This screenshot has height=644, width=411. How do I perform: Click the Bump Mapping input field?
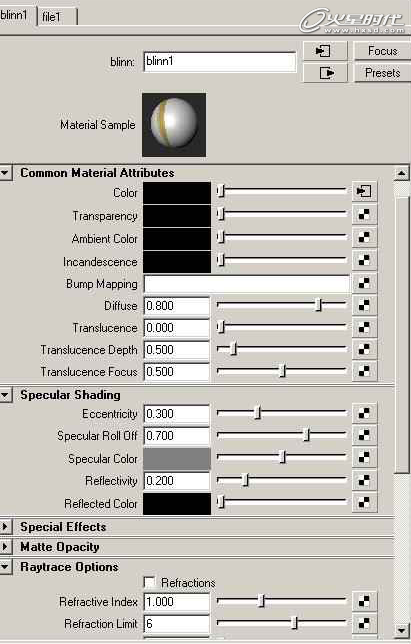coord(247,284)
